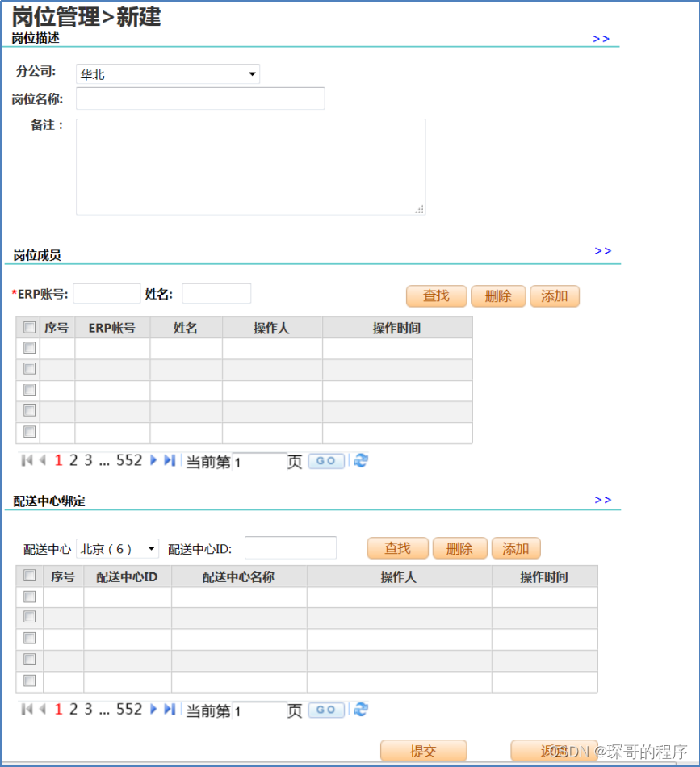Check the fifth row in the 岗位成员 table
The width and height of the screenshot is (700, 767).
coord(29,432)
